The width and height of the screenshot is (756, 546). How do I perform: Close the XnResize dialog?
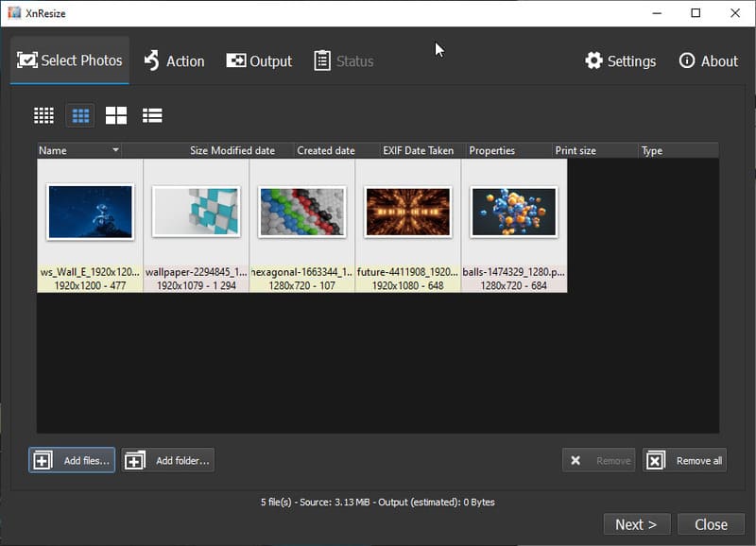[x=712, y=524]
